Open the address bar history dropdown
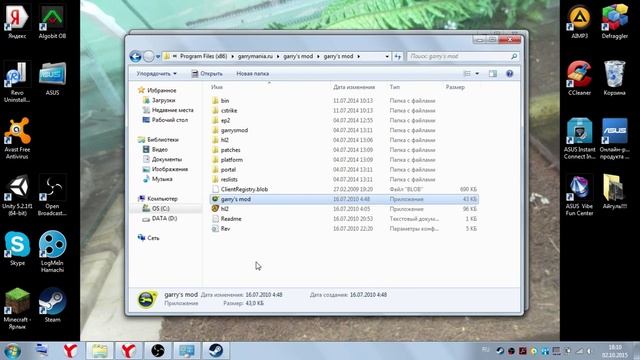 point(387,56)
